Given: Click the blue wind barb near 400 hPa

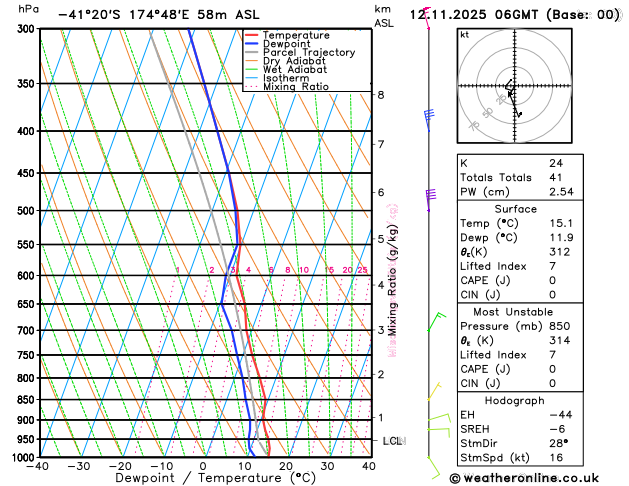Looking at the screenshot, I should click(429, 120).
